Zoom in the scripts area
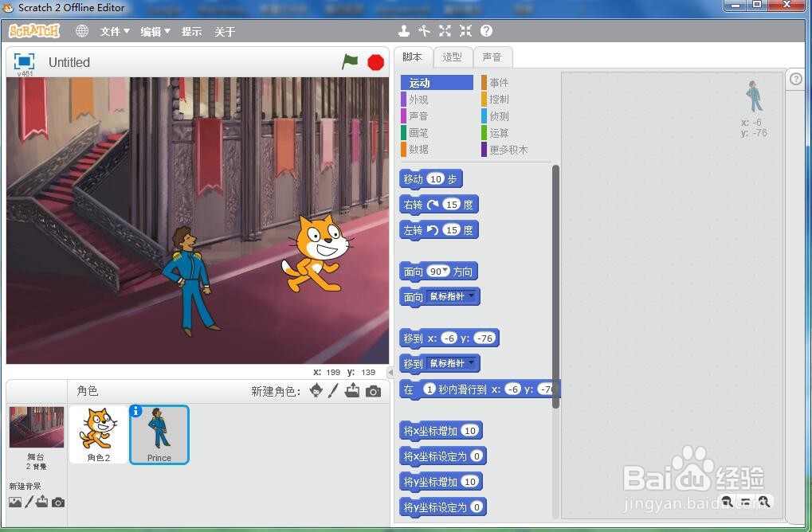 (764, 502)
